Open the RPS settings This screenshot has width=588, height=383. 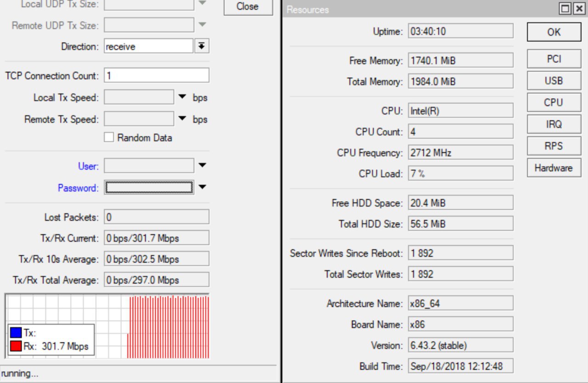click(x=554, y=146)
